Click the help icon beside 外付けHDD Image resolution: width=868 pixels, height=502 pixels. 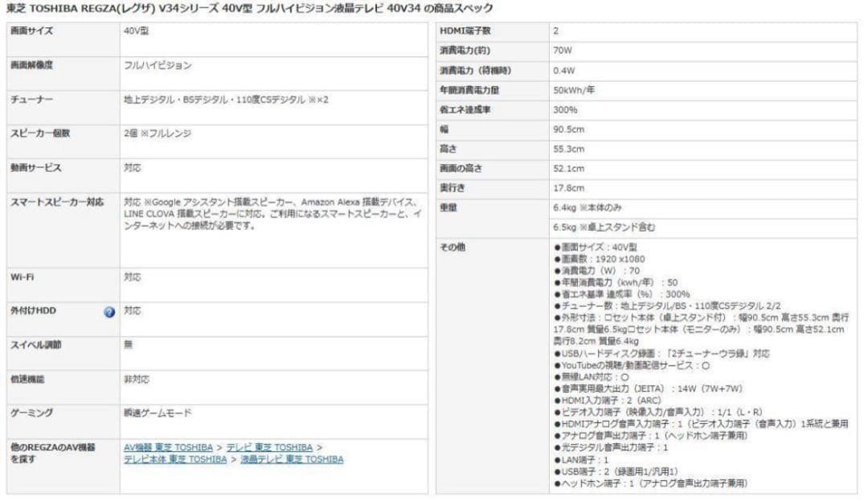click(x=109, y=312)
